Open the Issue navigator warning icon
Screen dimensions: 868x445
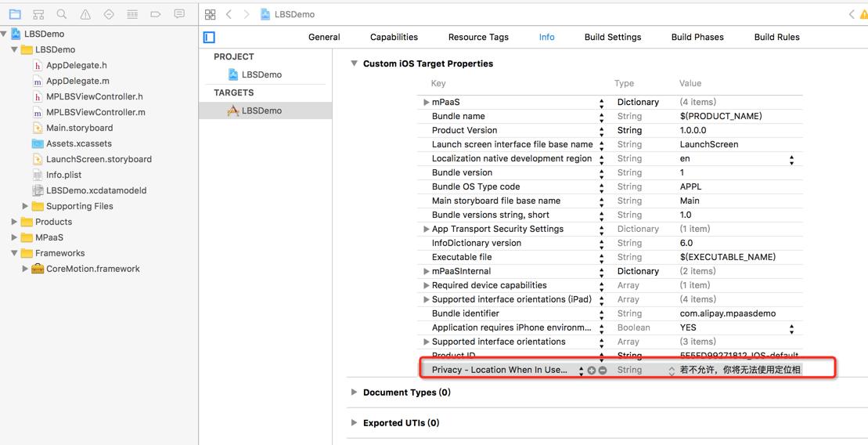pyautogui.click(x=85, y=14)
